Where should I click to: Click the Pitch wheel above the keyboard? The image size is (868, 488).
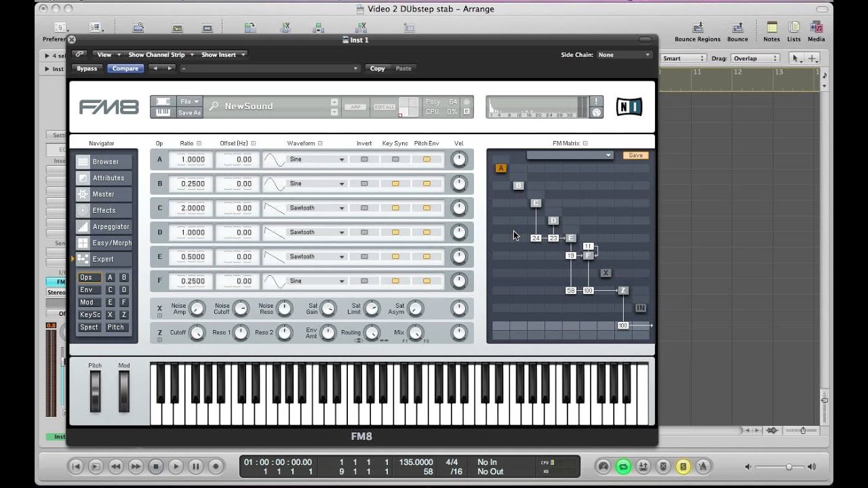(96, 392)
